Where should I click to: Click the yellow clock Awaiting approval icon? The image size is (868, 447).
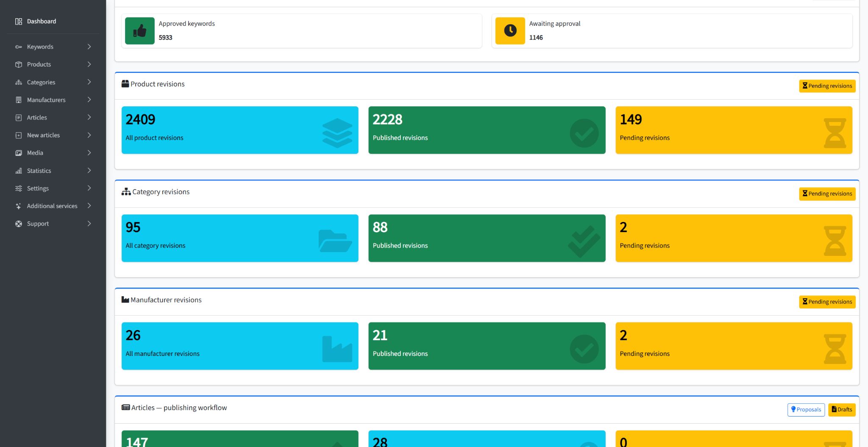point(510,31)
